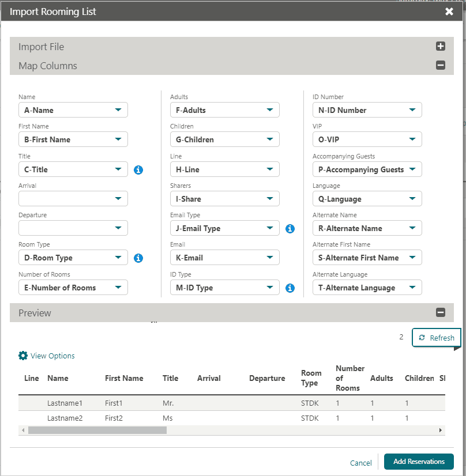Click the Map Columns section header
This screenshot has height=476, width=466.
[231, 66]
